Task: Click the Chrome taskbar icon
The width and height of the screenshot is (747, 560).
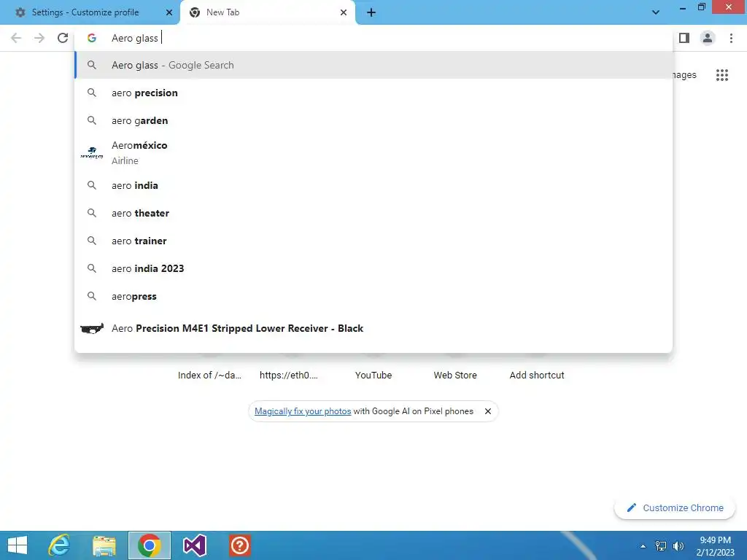Action: pyautogui.click(x=149, y=545)
